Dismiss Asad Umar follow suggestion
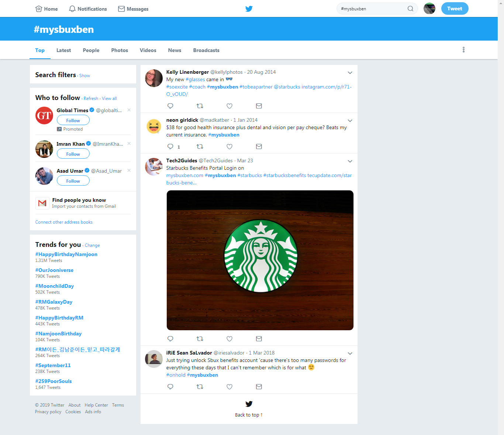504x435 pixels. coord(129,170)
